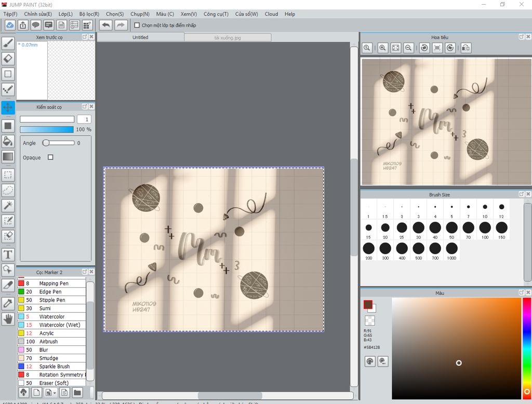532x404 pixels.
Task: Click the Angle slider handle
Action: (46, 143)
